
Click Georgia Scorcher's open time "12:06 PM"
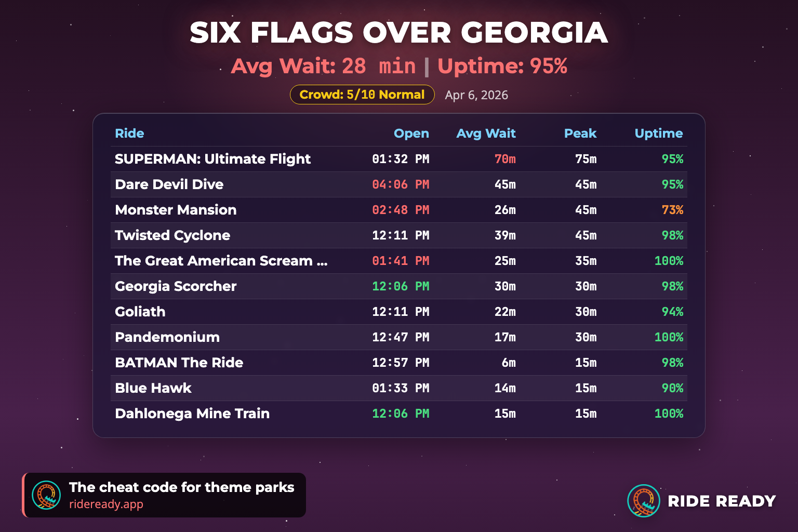(x=401, y=286)
